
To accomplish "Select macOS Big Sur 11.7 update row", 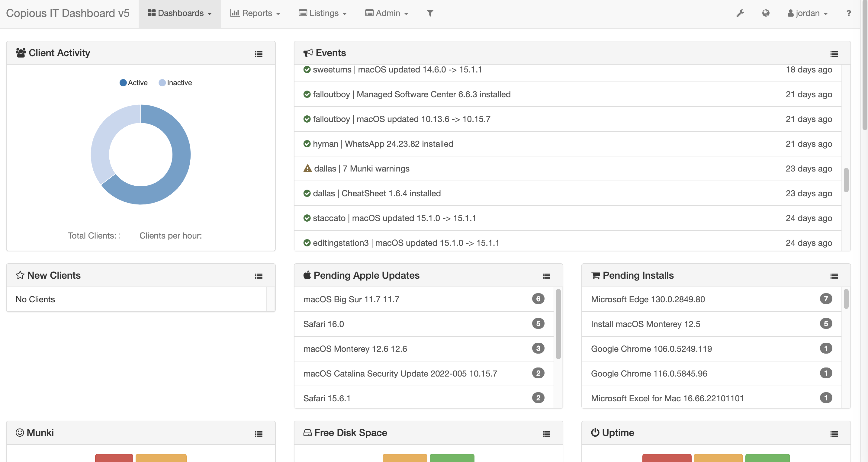I will click(424, 299).
